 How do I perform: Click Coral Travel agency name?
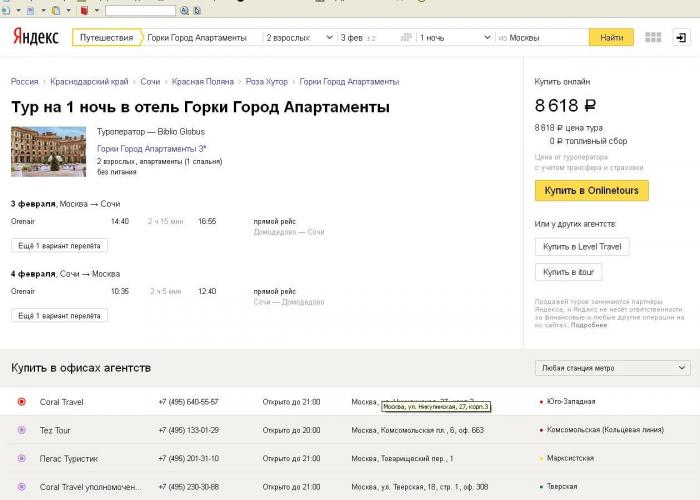62,402
